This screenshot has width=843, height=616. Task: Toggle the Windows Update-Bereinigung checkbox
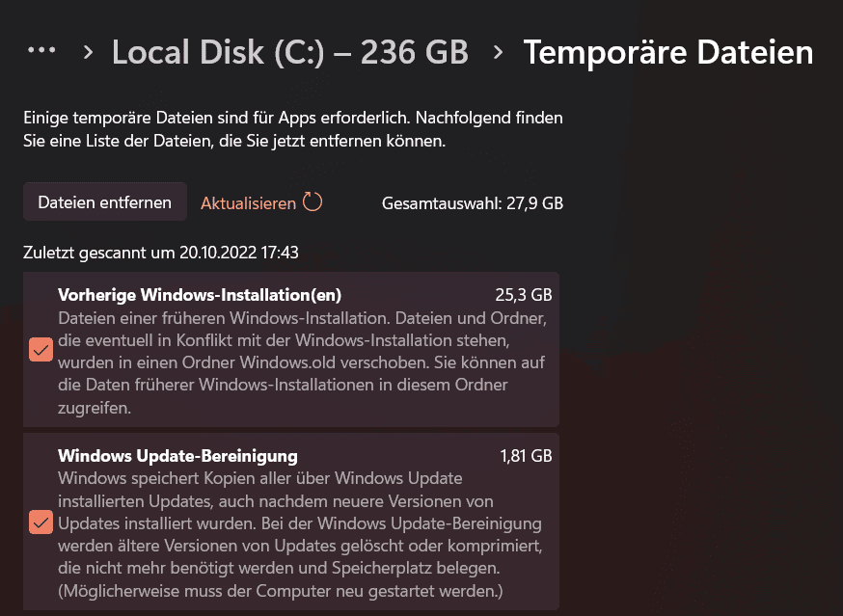point(41,522)
